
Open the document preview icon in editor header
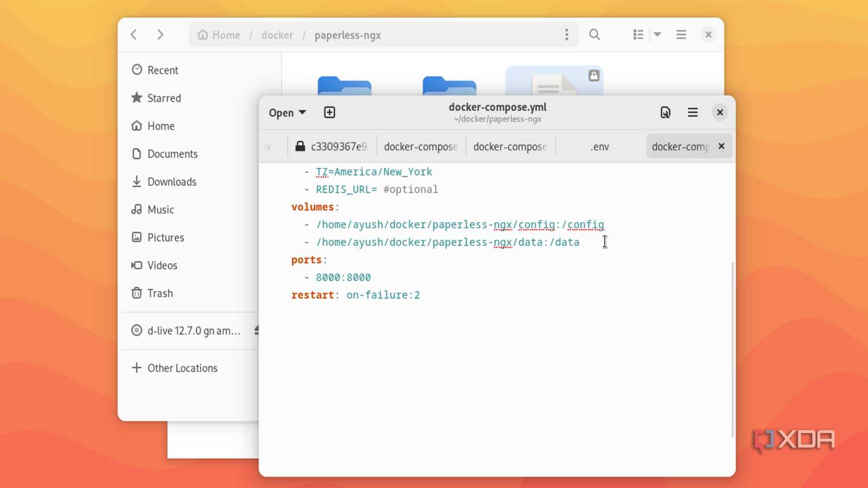(665, 112)
